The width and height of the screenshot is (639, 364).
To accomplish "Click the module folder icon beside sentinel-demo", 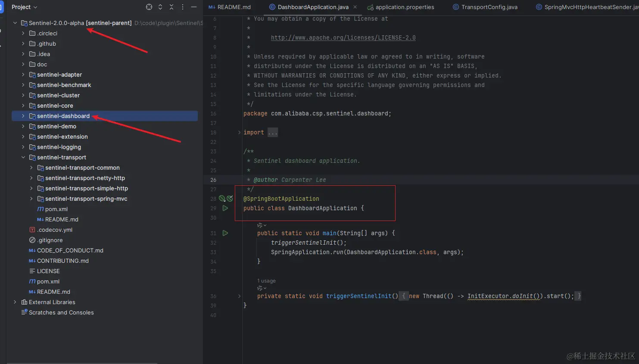I will (32, 126).
